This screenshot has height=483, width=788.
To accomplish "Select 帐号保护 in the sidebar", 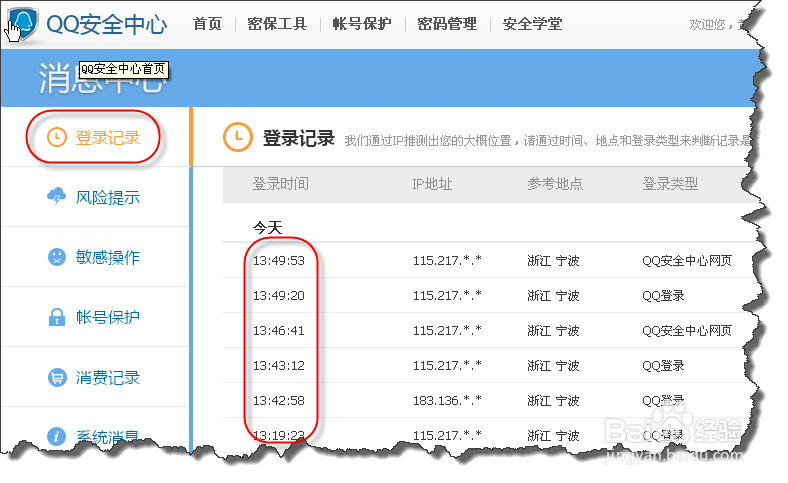I will (x=108, y=317).
